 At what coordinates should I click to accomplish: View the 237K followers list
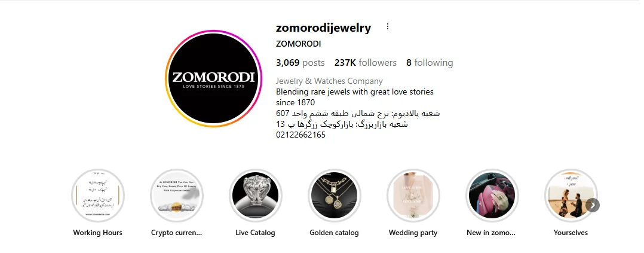pos(366,63)
